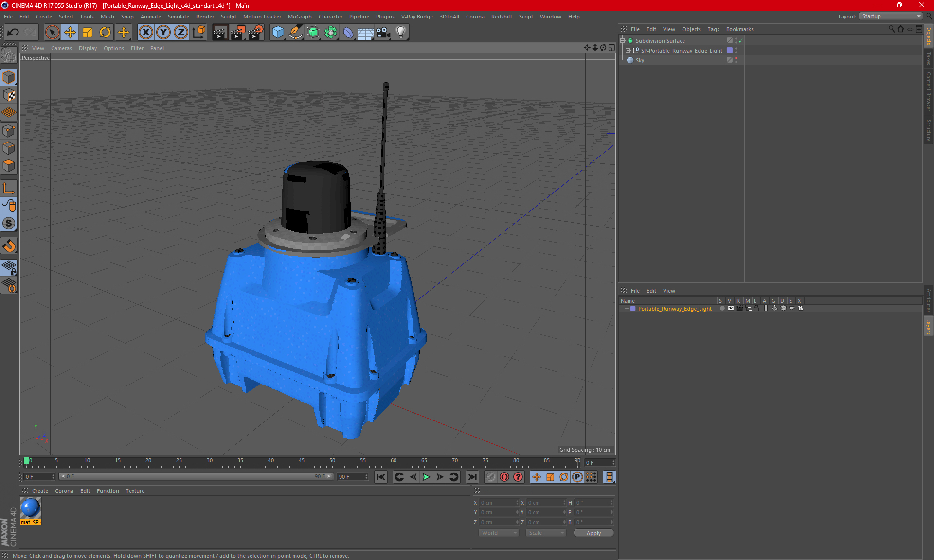Select the Rotate tool

click(105, 33)
